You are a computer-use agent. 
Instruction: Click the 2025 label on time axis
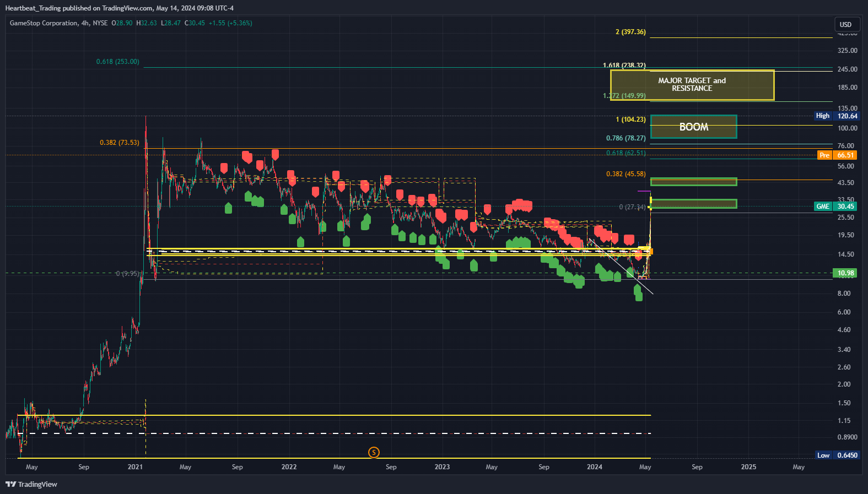(748, 467)
